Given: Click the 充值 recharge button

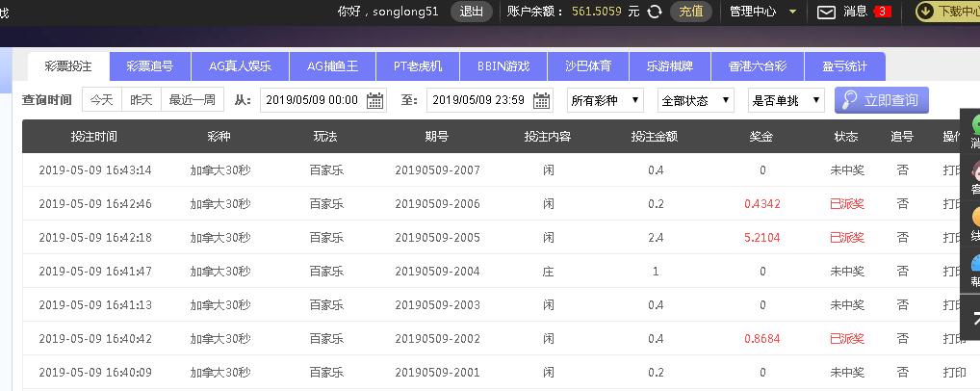Looking at the screenshot, I should tap(690, 12).
